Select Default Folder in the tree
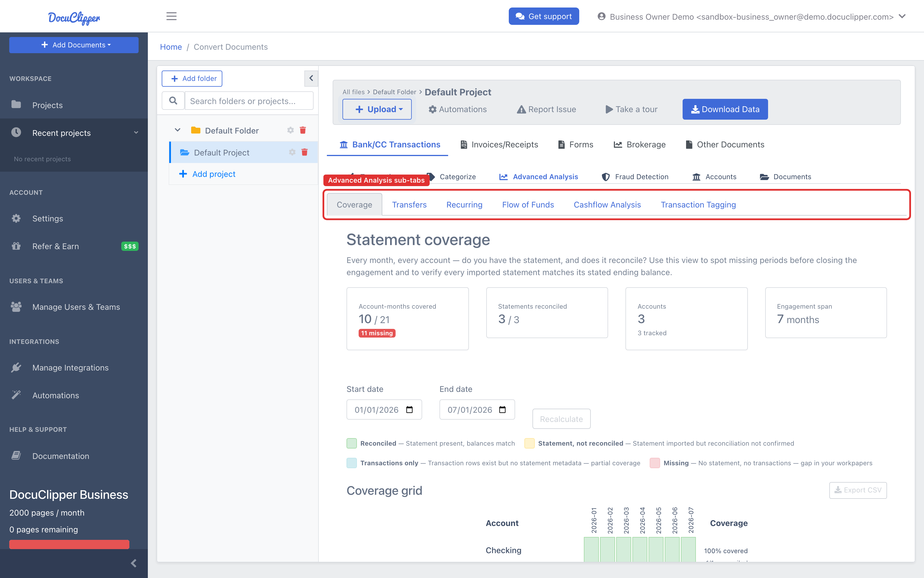Screen dimensions: 924x578 tap(232, 130)
